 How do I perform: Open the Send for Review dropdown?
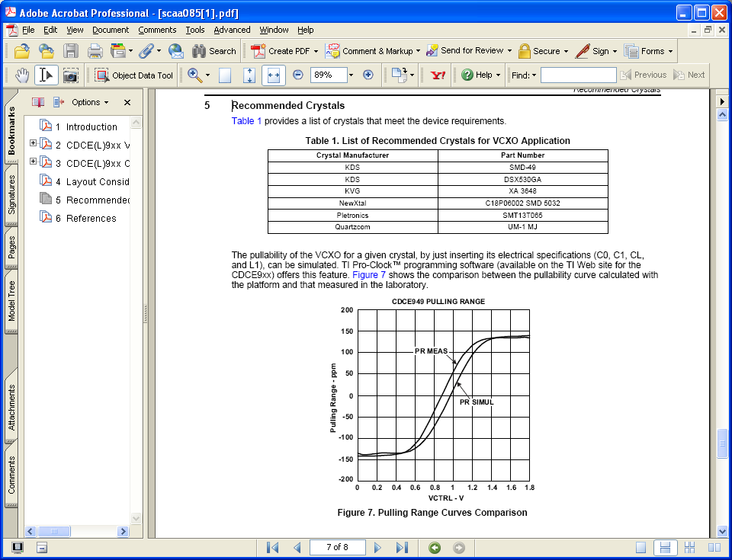coord(509,51)
